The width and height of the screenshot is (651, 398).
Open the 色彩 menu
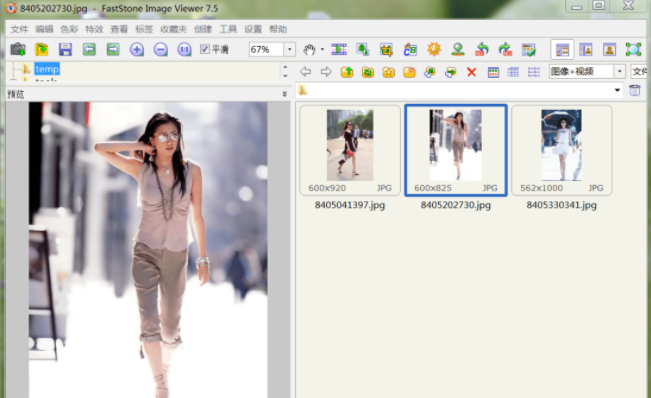[x=69, y=29]
